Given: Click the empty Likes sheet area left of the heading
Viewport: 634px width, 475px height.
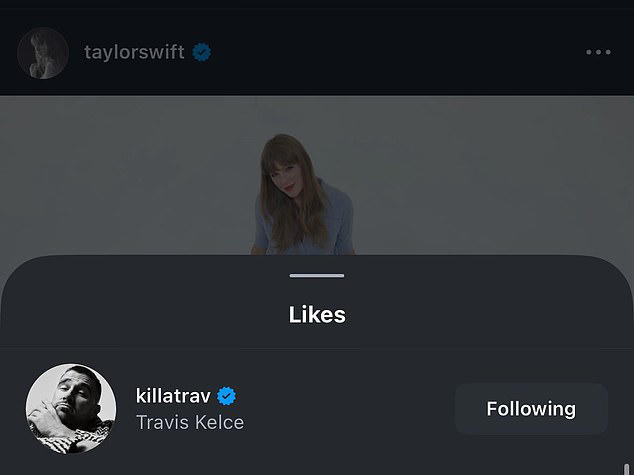Looking at the screenshot, I should [x=120, y=314].
